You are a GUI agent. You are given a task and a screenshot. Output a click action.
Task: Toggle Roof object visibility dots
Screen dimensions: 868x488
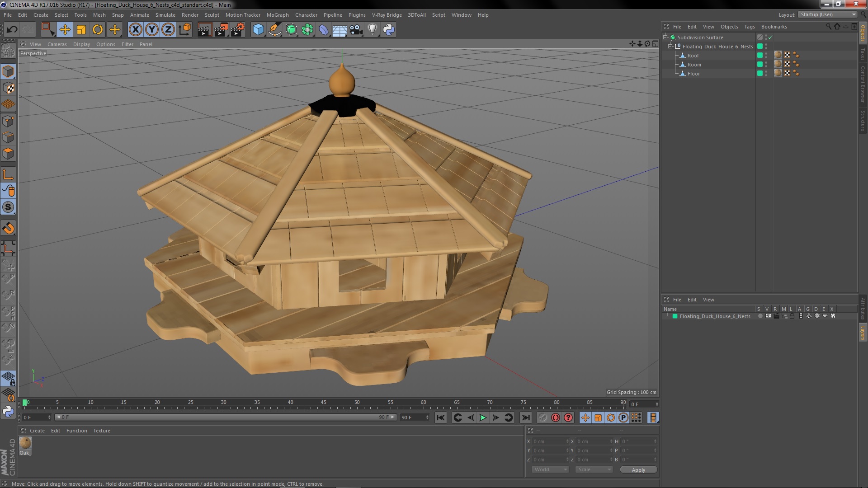click(766, 55)
